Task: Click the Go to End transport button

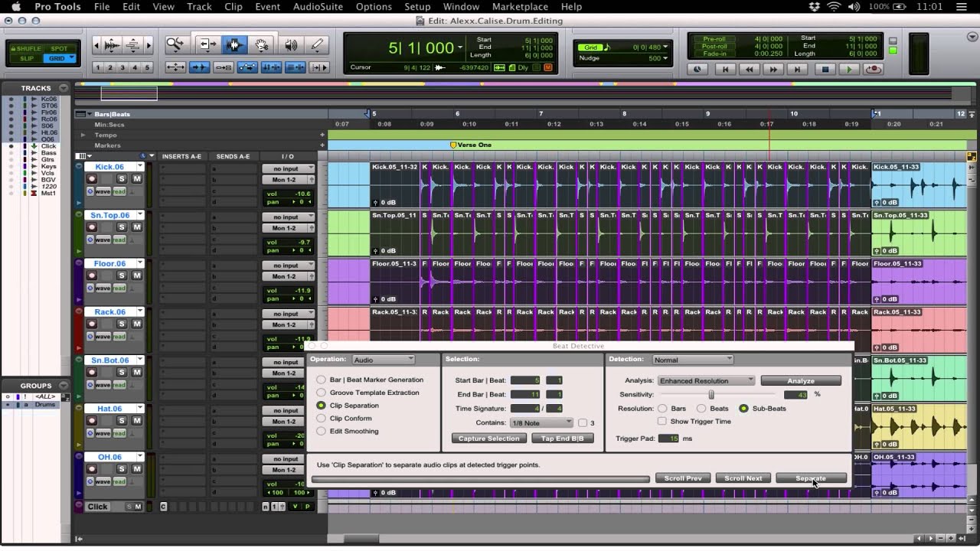Action: point(798,69)
